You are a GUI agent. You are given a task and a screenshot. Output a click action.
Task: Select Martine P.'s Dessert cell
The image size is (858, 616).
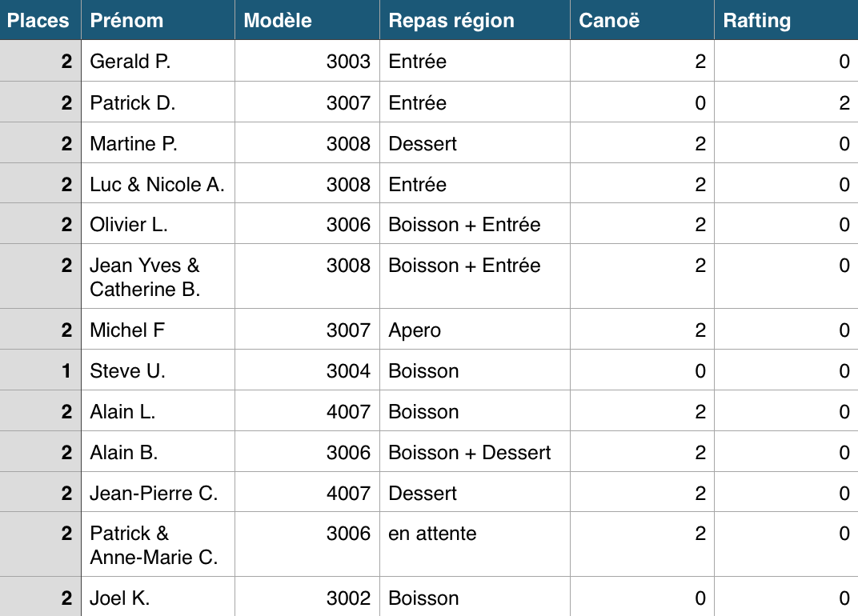pyautogui.click(x=475, y=142)
